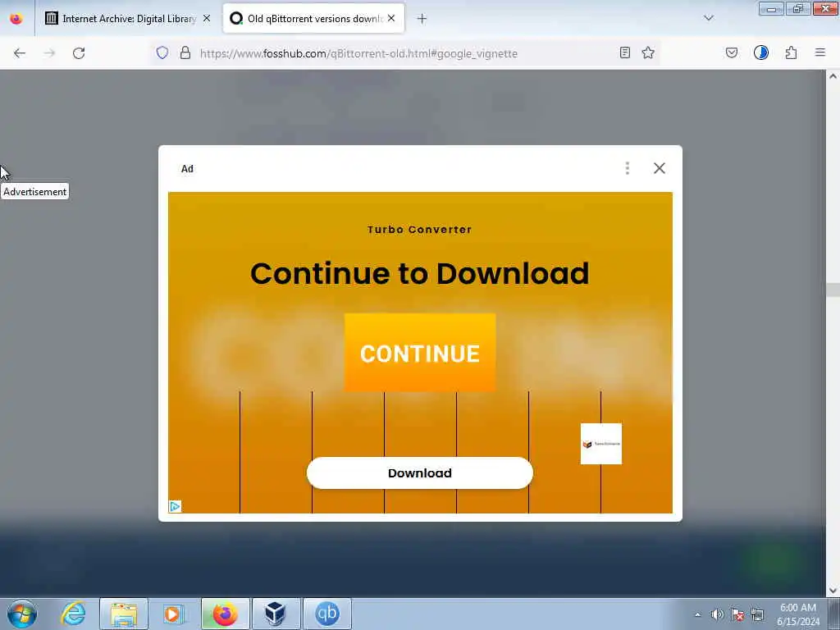The image size is (840, 630).
Task: Close the Old qBittorrent versions tab
Action: coord(391,19)
